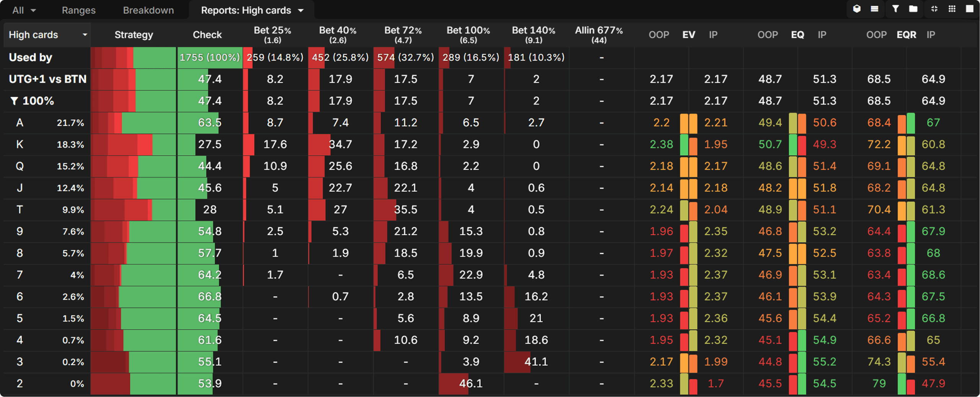Select the UTG+1 vs BTN row
Image resolution: width=980 pixels, height=397 pixels.
click(47, 79)
